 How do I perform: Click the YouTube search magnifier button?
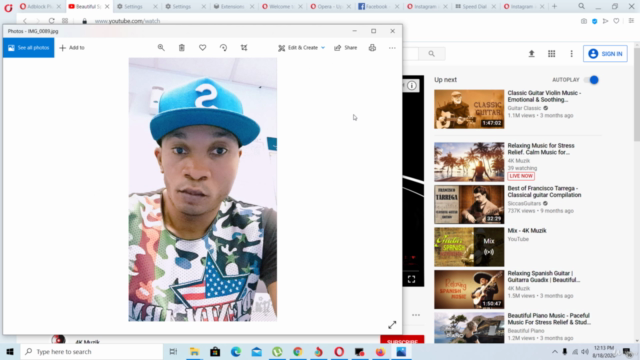[x=431, y=53]
